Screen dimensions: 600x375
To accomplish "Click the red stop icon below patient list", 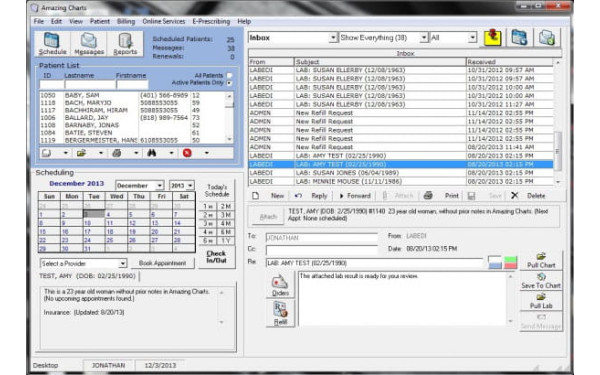I will pos(187,153).
